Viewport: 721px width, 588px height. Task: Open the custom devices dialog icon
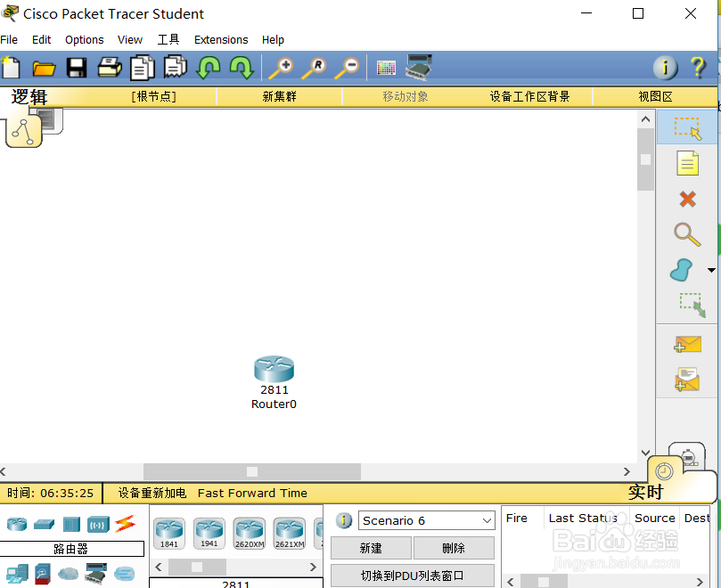pos(419,67)
